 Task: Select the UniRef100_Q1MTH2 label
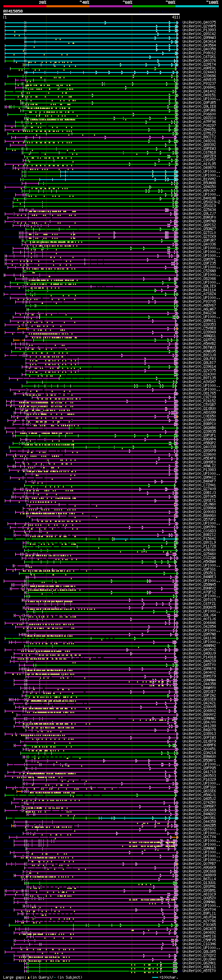pyautogui.click(x=199, y=340)
